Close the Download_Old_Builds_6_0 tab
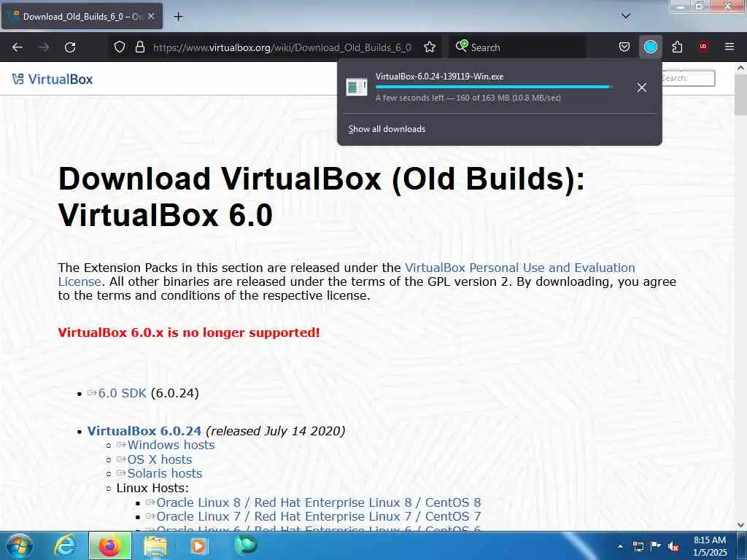The image size is (747, 560). (150, 16)
